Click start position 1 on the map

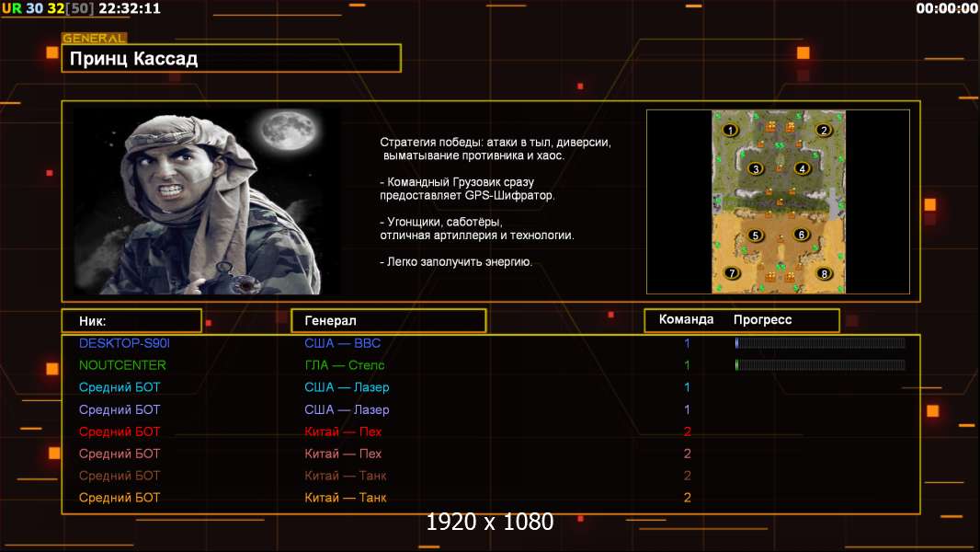(730, 130)
